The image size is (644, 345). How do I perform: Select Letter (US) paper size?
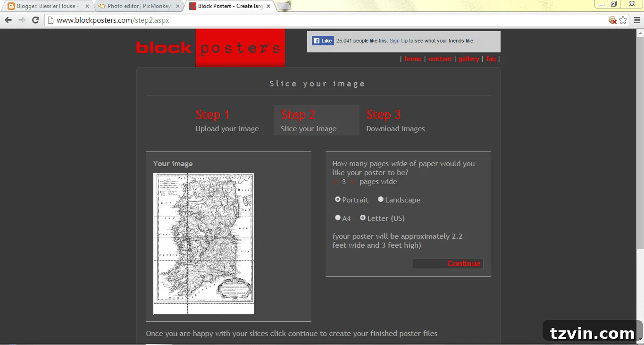(x=363, y=218)
